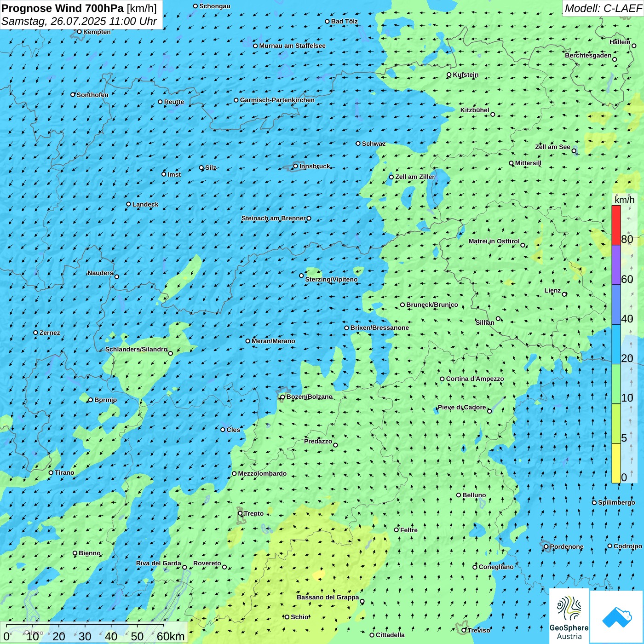Click the Zell am See label

point(552,147)
